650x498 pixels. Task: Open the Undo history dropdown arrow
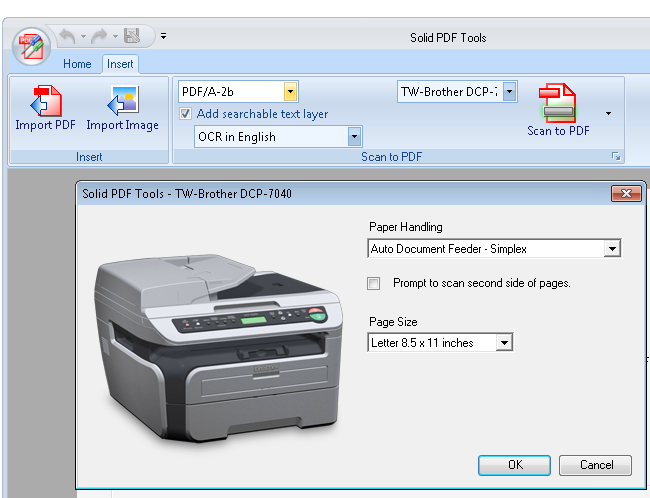tap(83, 36)
